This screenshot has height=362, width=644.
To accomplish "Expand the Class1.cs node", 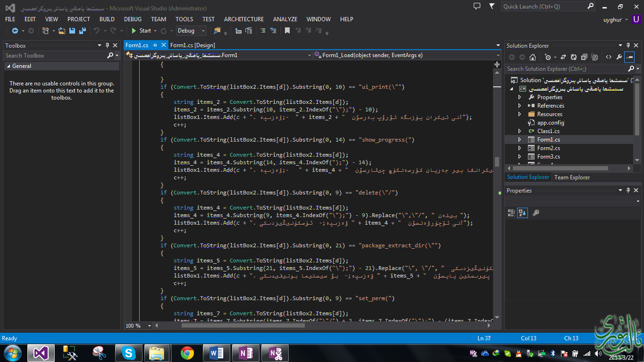I will coord(520,131).
